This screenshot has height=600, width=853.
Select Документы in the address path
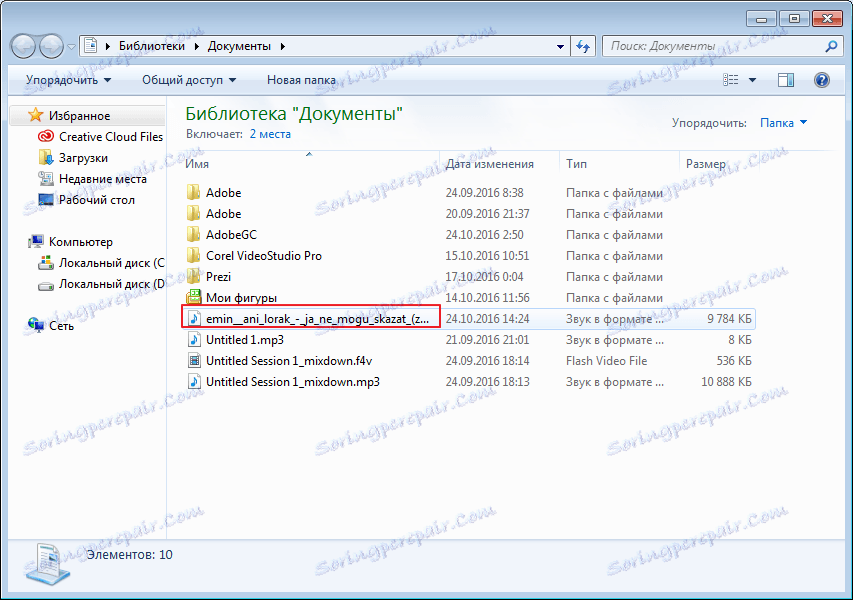pos(239,46)
